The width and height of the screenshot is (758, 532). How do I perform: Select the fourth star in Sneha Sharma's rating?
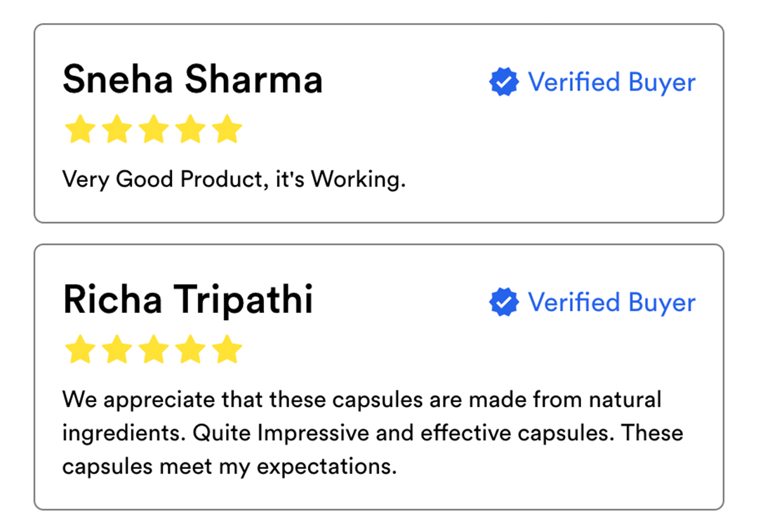click(189, 130)
